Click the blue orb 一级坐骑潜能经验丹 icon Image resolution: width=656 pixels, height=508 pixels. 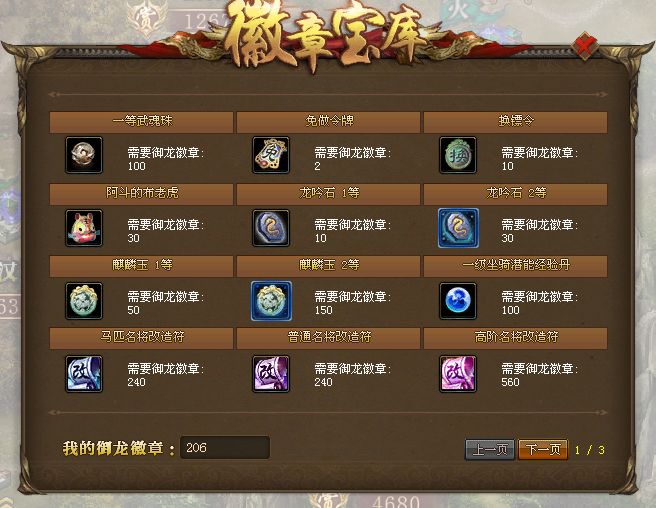[458, 301]
